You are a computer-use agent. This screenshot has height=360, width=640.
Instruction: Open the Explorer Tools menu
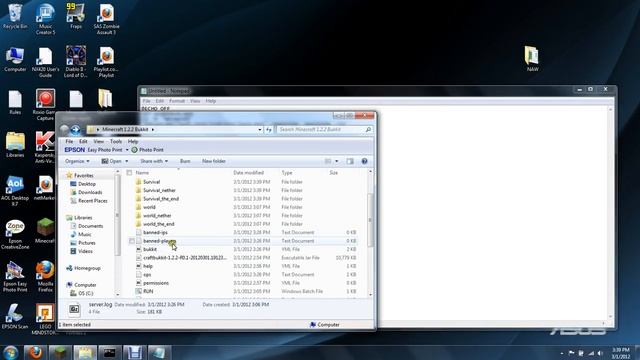116,142
